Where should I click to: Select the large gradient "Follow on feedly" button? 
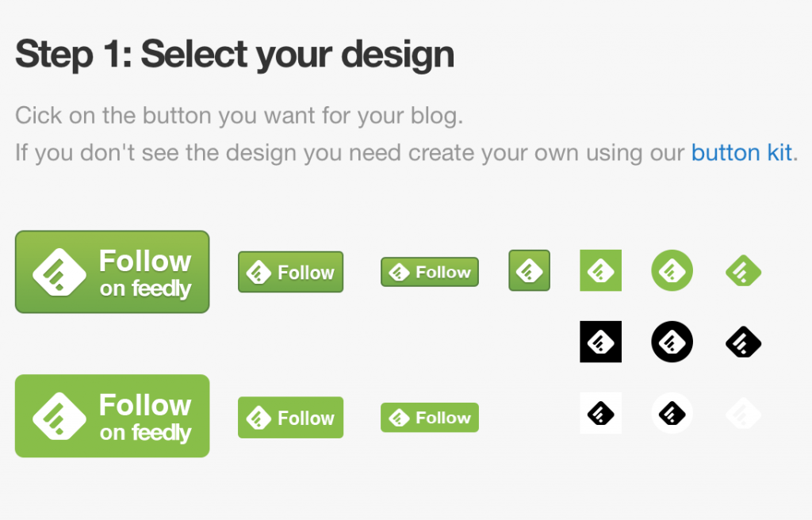[x=112, y=272]
